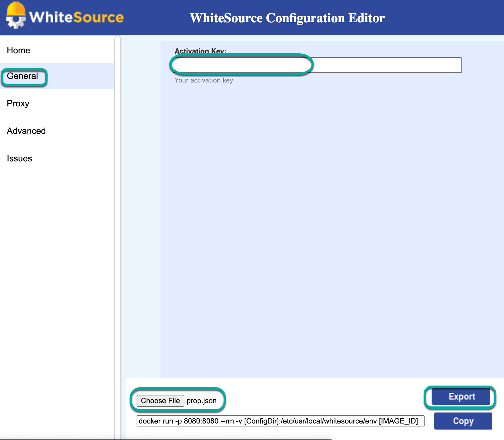Click the WhiteSource hard hat gear logo
Screen dimensions: 504x440
[x=16, y=16]
